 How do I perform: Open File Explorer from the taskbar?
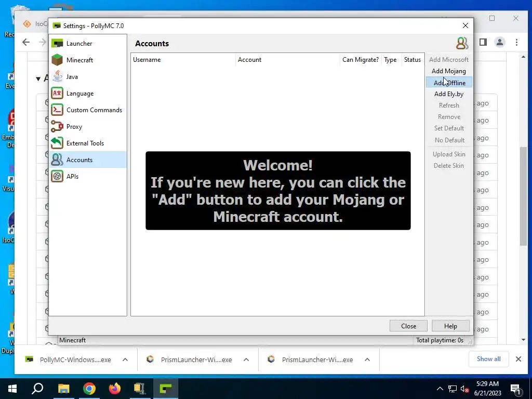pos(63,389)
